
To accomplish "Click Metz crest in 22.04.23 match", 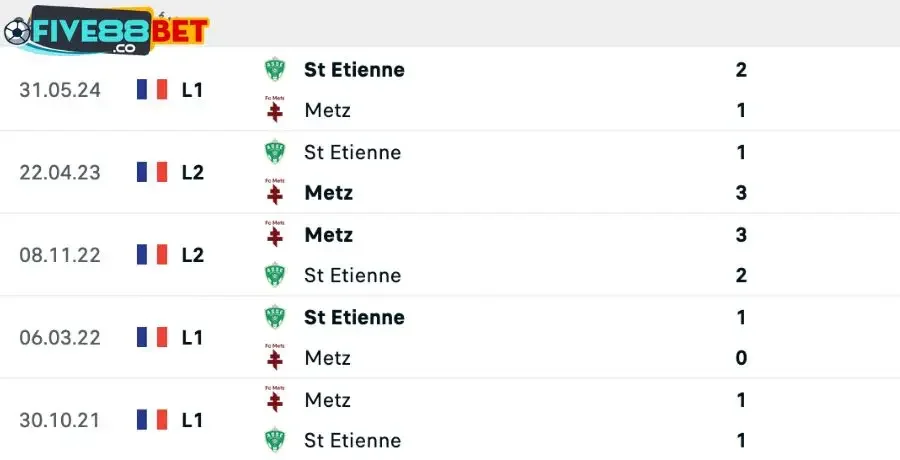I will click(x=274, y=191).
